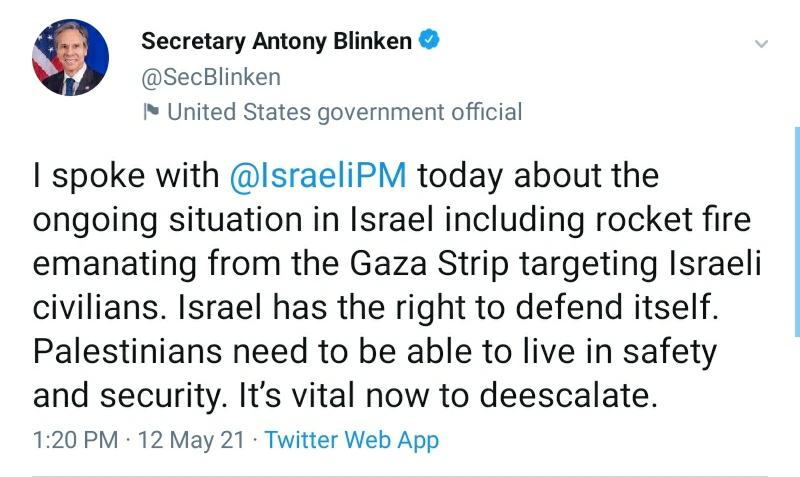The image size is (800, 477).
Task: Click the words "I spoke with"
Action: click(x=126, y=175)
